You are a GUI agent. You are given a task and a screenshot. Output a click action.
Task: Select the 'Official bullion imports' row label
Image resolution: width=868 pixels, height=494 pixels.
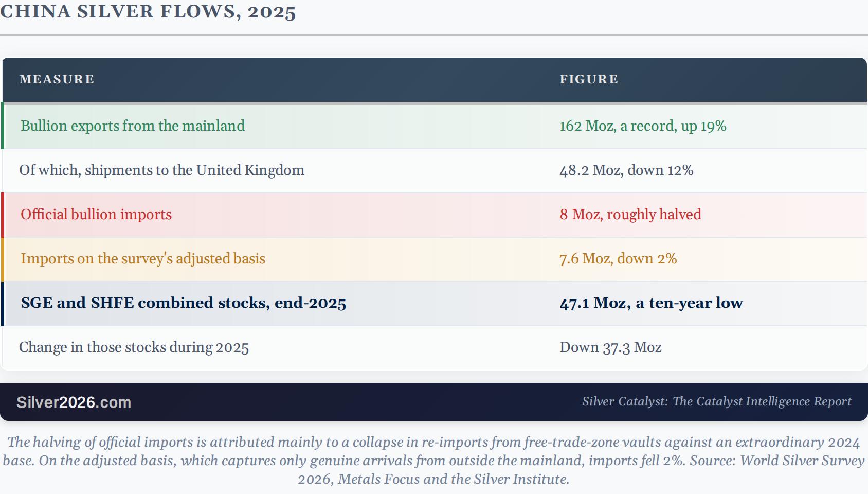point(96,215)
